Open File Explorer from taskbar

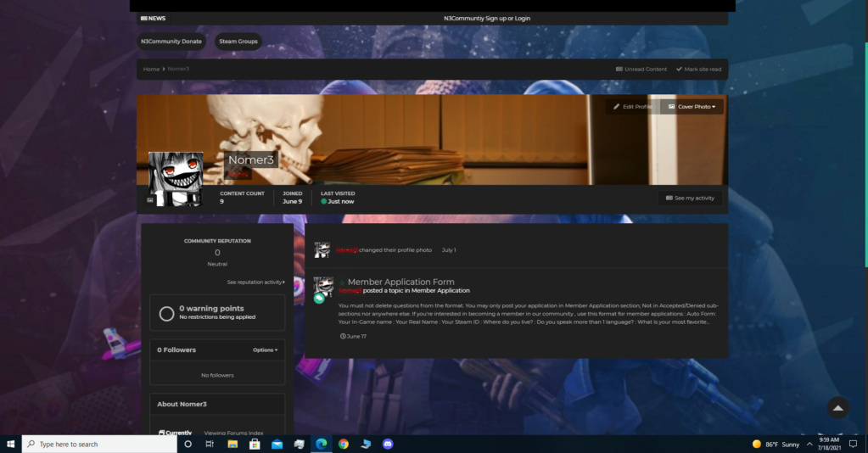[232, 444]
